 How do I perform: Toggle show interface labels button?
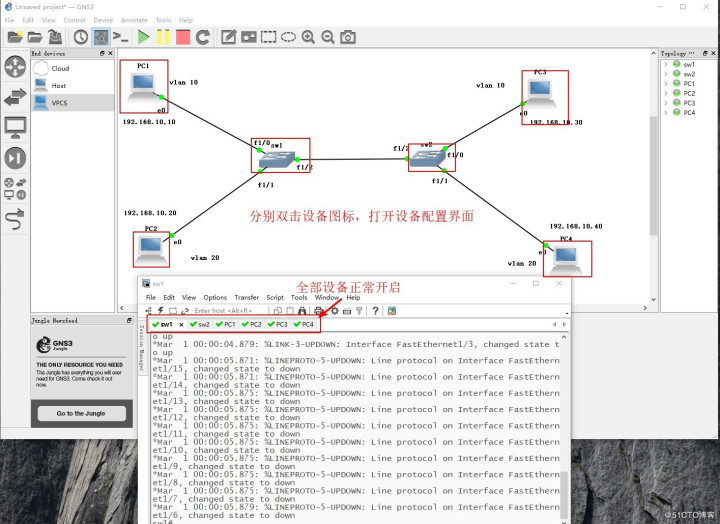point(101,37)
